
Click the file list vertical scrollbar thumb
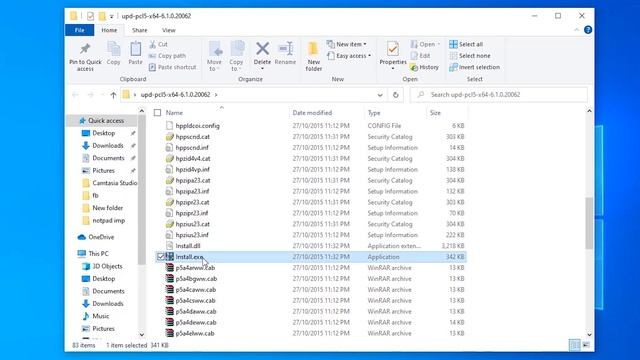coord(589,223)
